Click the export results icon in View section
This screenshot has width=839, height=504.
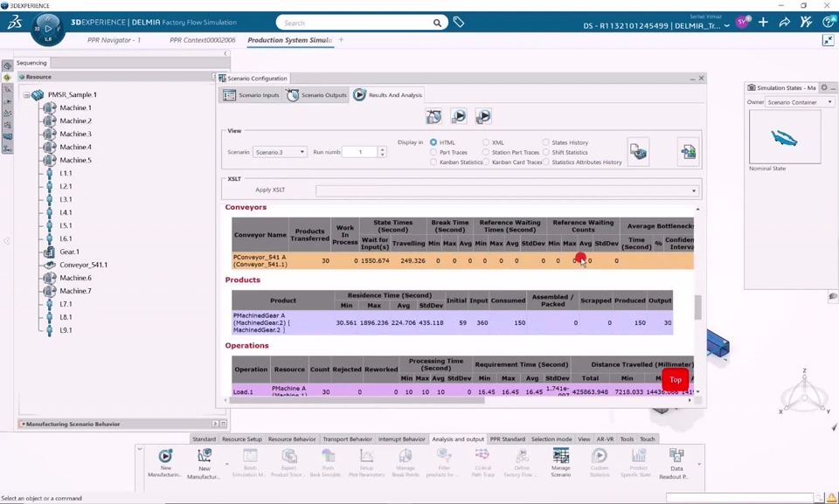point(688,152)
